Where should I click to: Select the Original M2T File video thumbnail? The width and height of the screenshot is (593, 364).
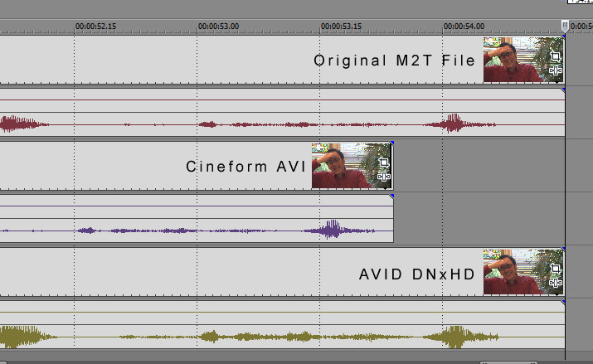click(523, 60)
